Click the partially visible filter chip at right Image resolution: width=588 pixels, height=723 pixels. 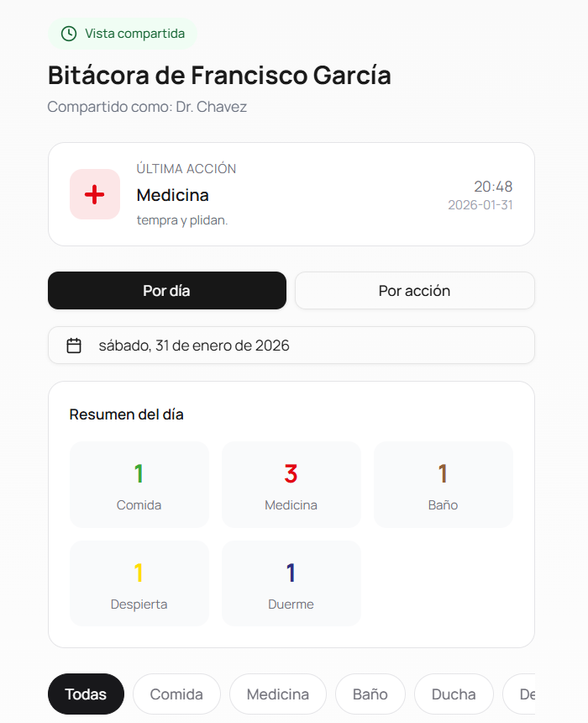click(x=521, y=694)
